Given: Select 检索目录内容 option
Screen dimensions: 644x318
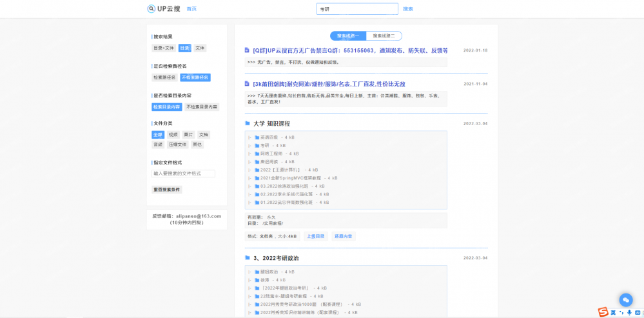Looking at the screenshot, I should [167, 107].
